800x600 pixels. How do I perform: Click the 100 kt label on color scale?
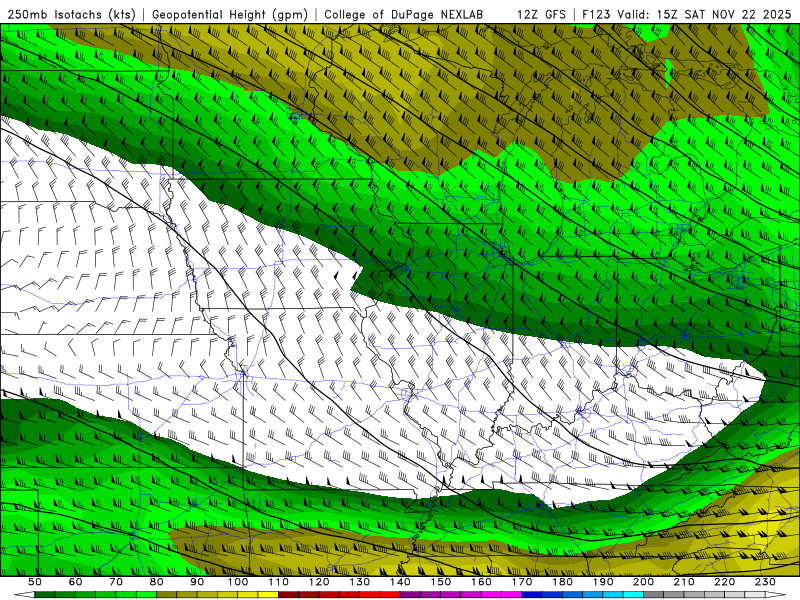[x=238, y=582]
